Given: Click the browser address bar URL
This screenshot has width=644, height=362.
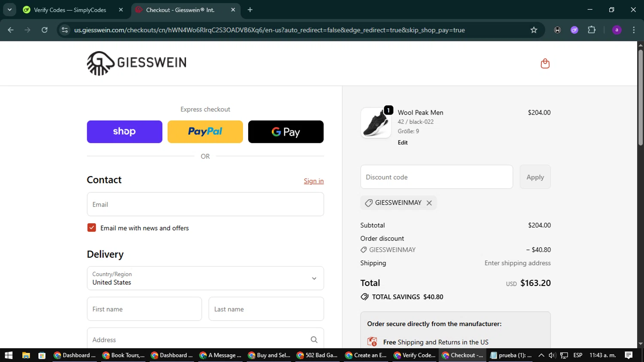Looking at the screenshot, I should point(269,30).
